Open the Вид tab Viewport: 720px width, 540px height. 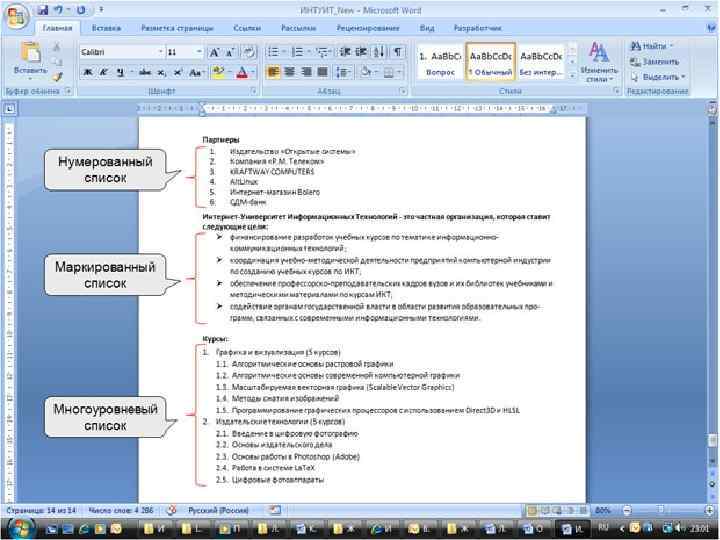(427, 28)
